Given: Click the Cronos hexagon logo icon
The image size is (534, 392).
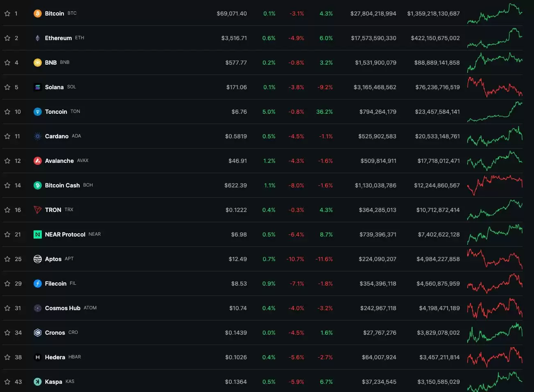Looking at the screenshot, I should coord(38,333).
